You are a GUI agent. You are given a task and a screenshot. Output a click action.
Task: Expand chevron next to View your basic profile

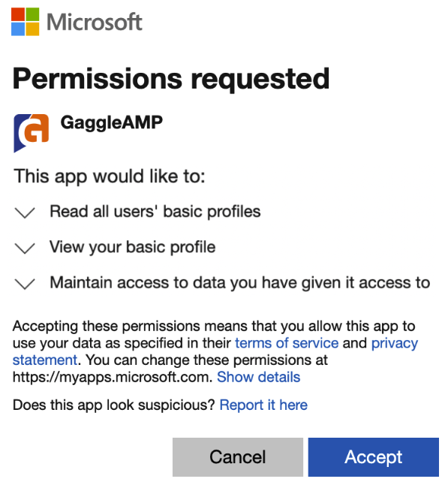tap(25, 248)
